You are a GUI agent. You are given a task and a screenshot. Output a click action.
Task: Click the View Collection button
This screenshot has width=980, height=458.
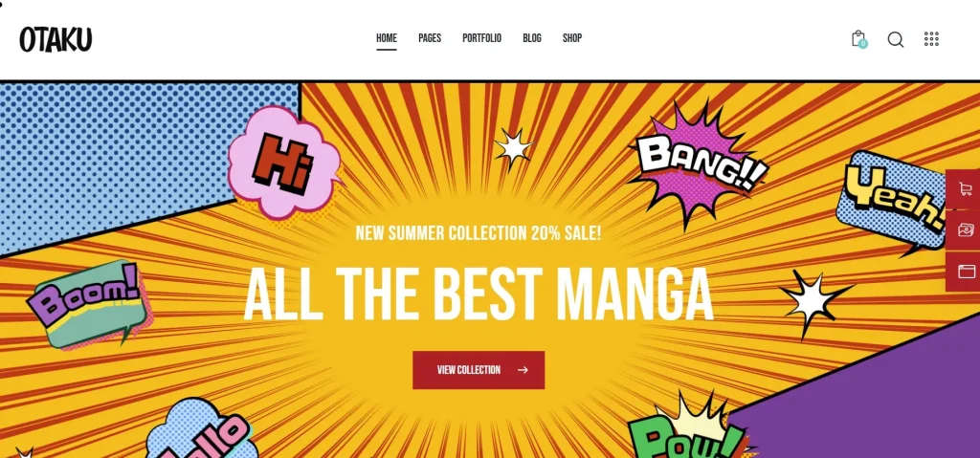(479, 370)
